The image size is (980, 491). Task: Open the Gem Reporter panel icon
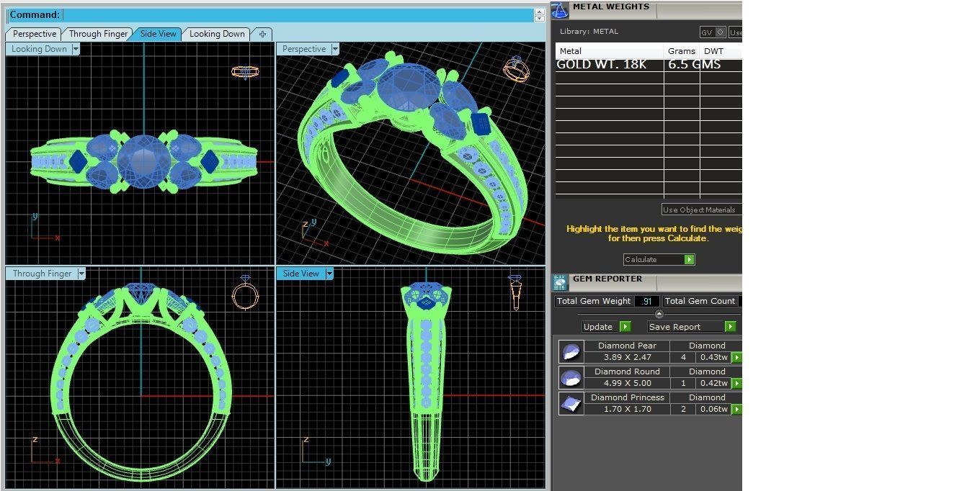click(x=560, y=282)
